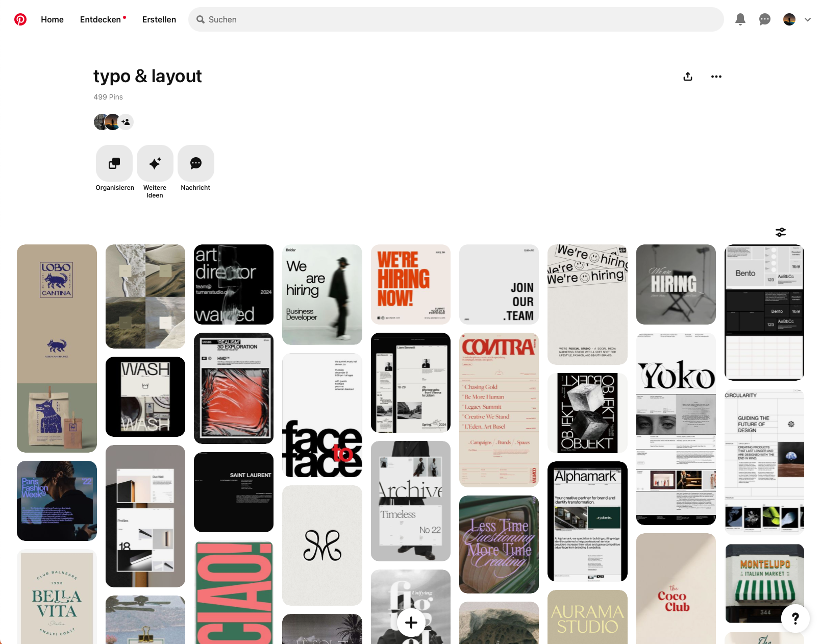Open the Aurama Studio pin
The width and height of the screenshot is (821, 644).
coord(587,617)
